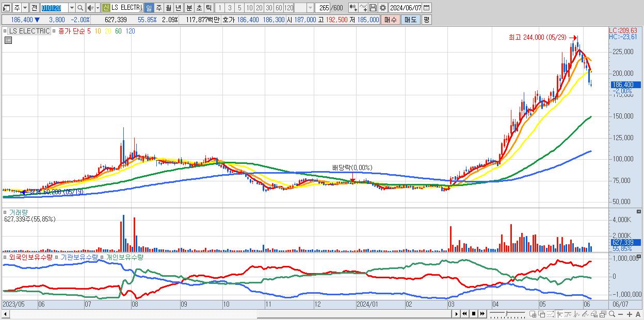Select the tick '틱' chart period

[208, 8]
